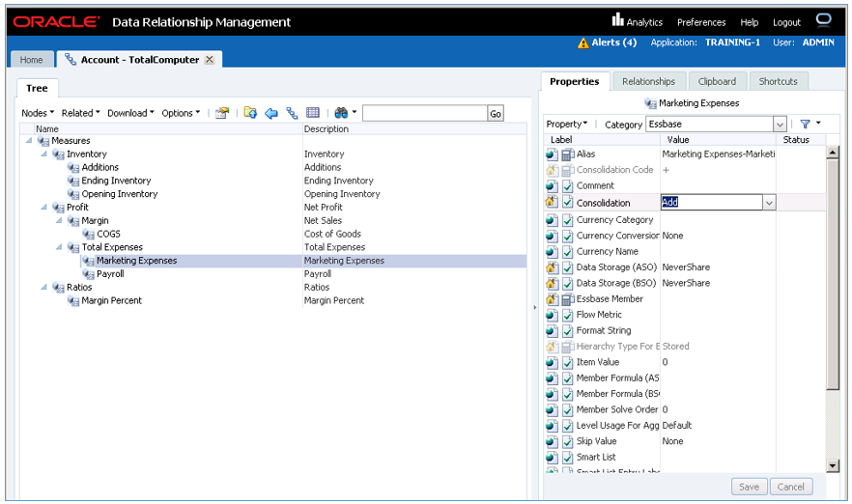Toggle the Format String checkbox
The width and height of the screenshot is (852, 504).
(568, 331)
